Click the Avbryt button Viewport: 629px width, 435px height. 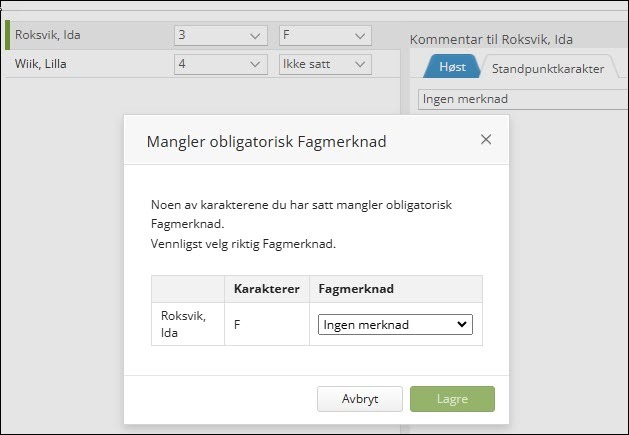point(359,399)
